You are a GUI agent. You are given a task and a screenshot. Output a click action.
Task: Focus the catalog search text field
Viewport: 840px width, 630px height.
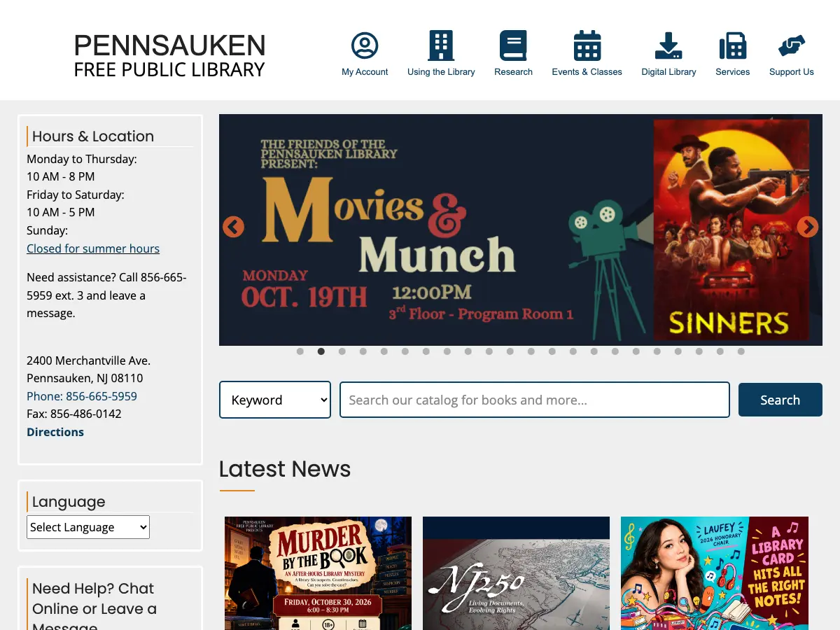tap(535, 400)
